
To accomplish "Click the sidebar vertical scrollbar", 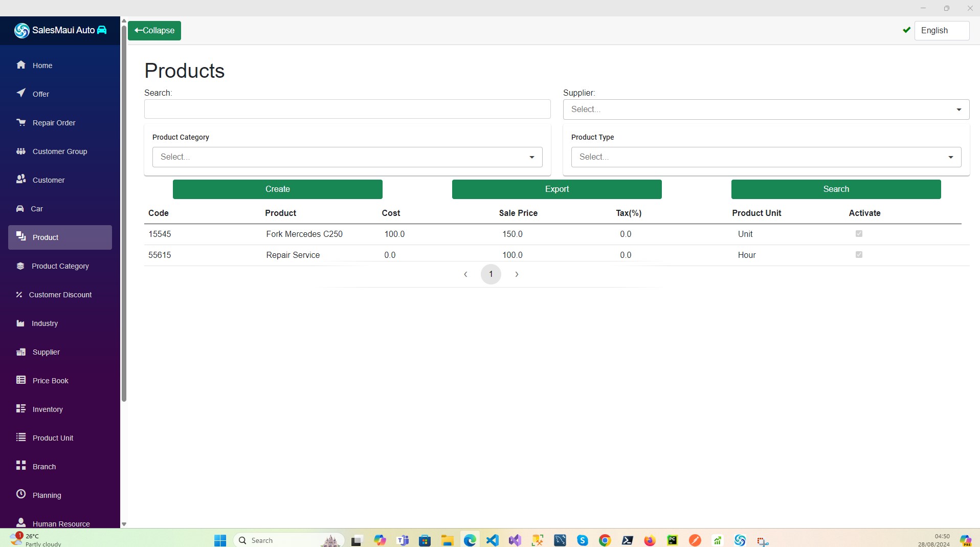I will (124, 213).
